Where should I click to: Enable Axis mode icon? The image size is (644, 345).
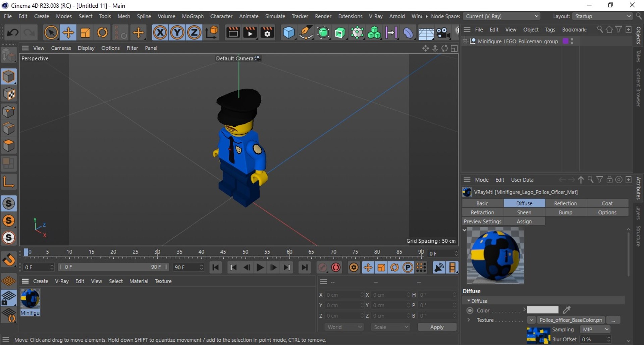coord(9,182)
